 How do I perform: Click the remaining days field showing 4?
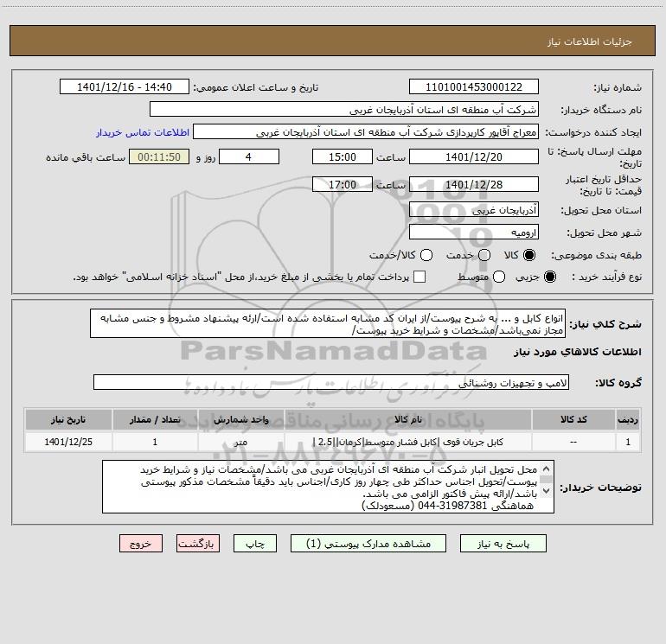(x=249, y=156)
